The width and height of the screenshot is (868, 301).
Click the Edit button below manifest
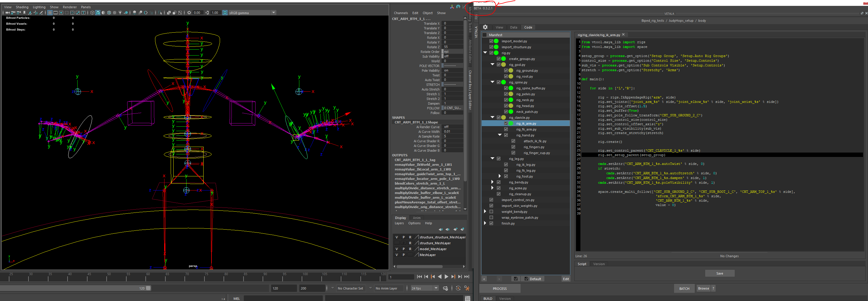coord(566,279)
